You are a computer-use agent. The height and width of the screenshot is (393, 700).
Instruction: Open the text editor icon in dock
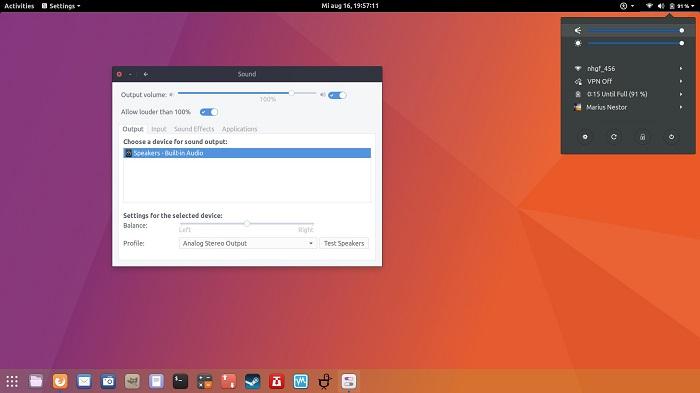click(x=156, y=381)
